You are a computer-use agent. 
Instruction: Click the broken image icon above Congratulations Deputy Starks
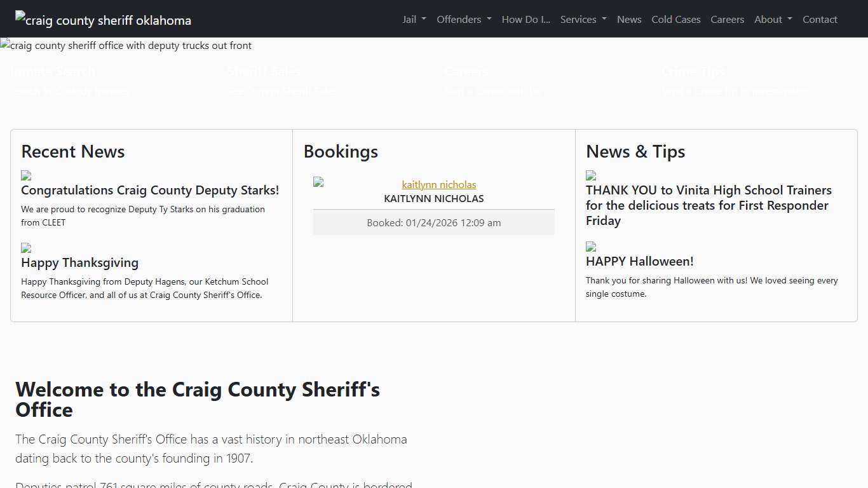26,175
